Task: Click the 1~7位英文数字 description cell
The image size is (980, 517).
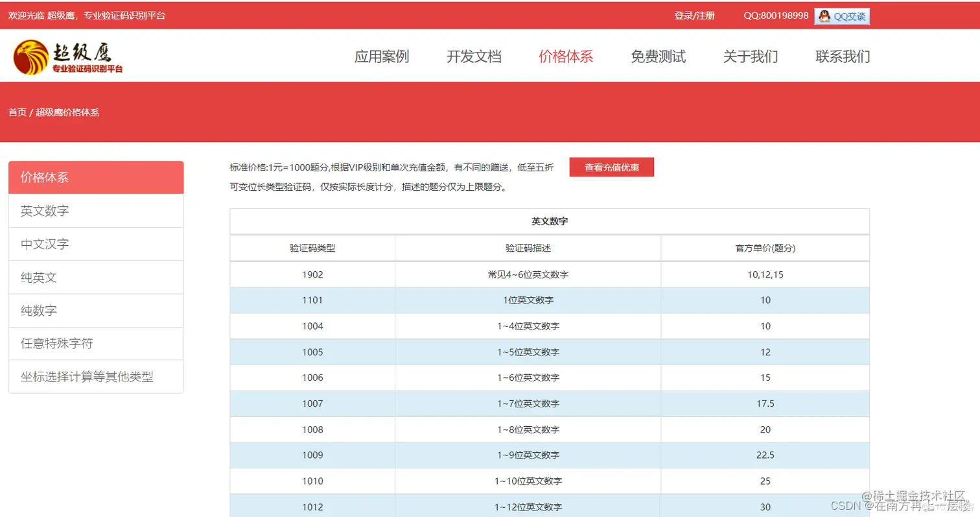Action: tap(528, 403)
